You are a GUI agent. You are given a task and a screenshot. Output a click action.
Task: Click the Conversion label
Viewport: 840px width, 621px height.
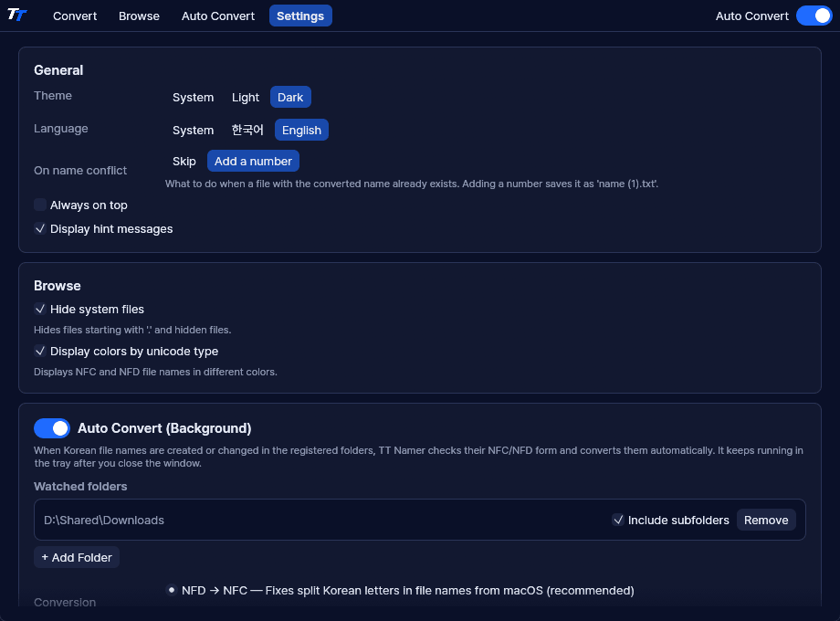click(65, 602)
